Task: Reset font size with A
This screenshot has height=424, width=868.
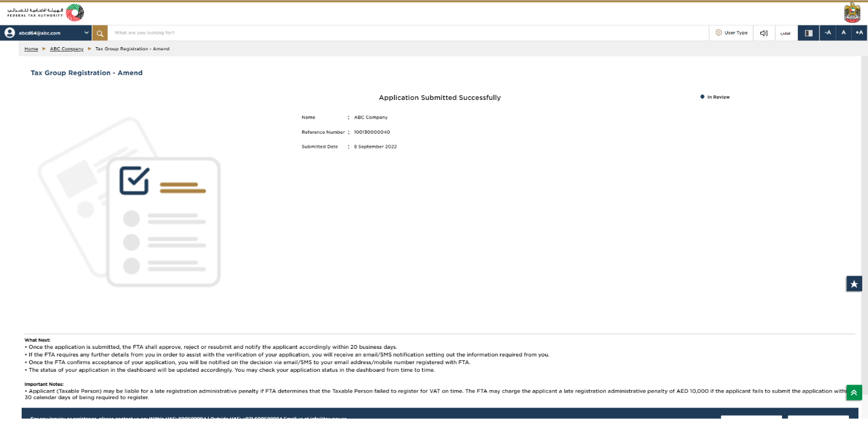Action: tap(844, 32)
